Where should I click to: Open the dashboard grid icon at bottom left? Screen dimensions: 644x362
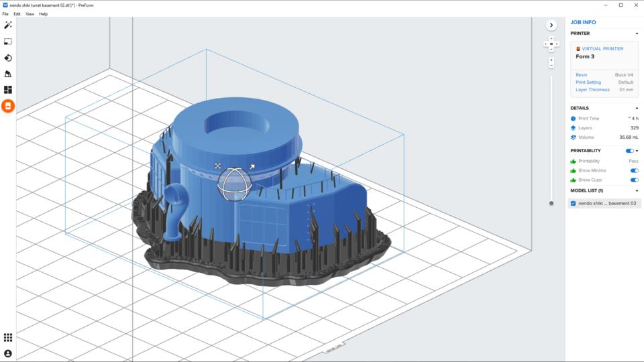(x=8, y=337)
